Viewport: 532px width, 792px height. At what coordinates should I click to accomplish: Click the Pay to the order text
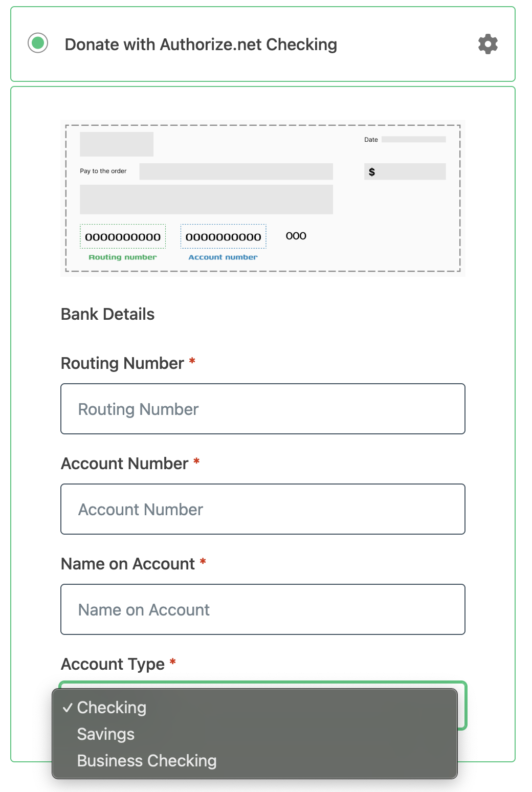click(103, 171)
